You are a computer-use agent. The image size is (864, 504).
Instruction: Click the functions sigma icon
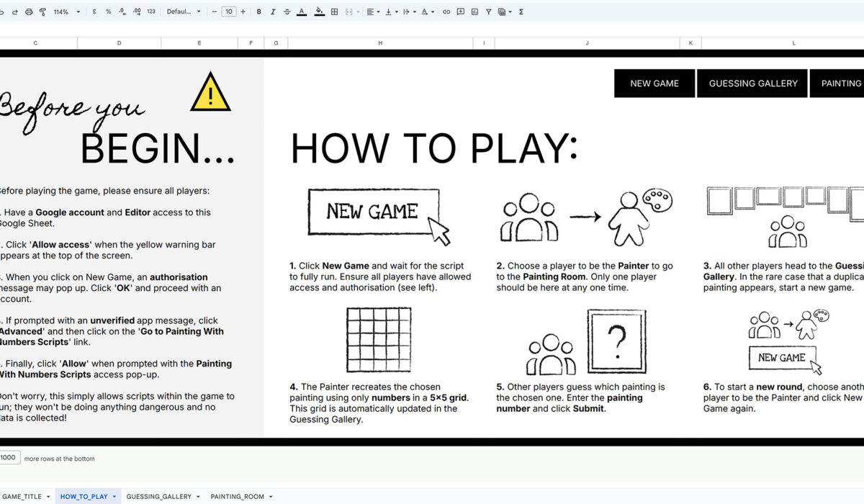pyautogui.click(x=521, y=12)
